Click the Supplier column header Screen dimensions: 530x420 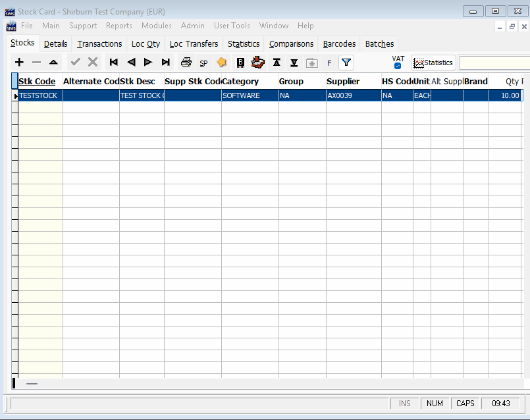pyautogui.click(x=343, y=82)
